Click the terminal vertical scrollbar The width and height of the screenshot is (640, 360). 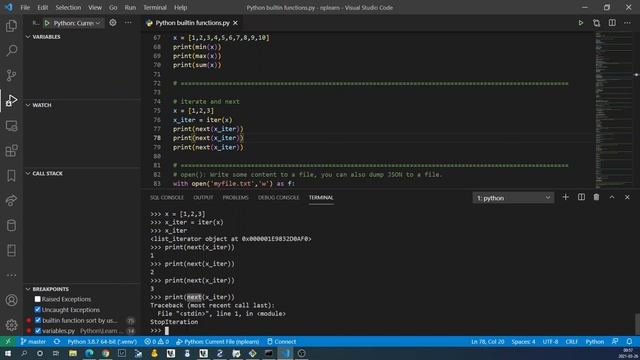(637, 324)
